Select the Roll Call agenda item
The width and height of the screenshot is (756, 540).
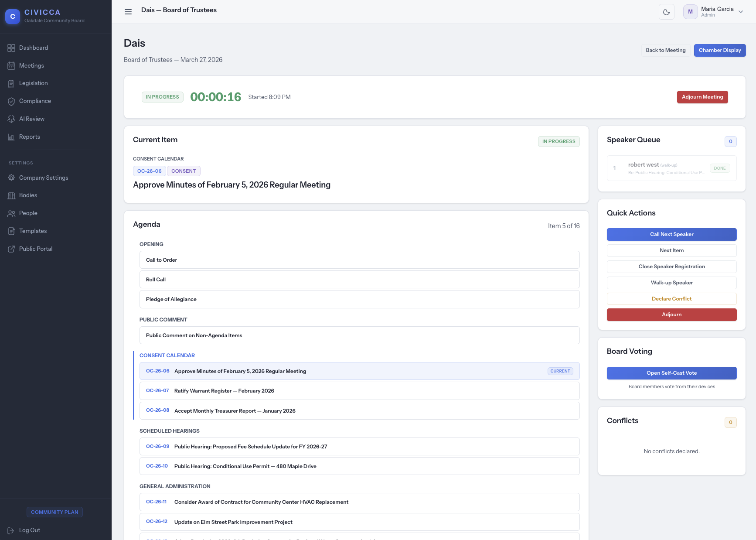tap(156, 279)
